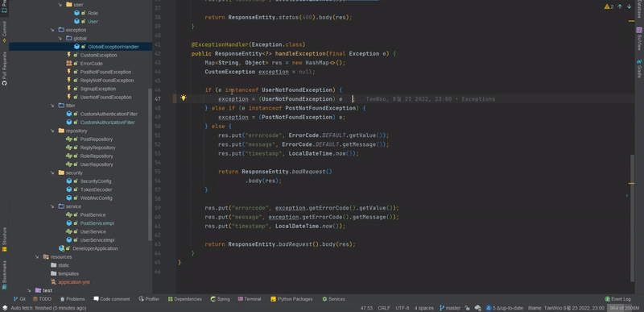This screenshot has width=644, height=312.
Task: Click the editor vertical scrollbar thumb
Action: [633, 218]
